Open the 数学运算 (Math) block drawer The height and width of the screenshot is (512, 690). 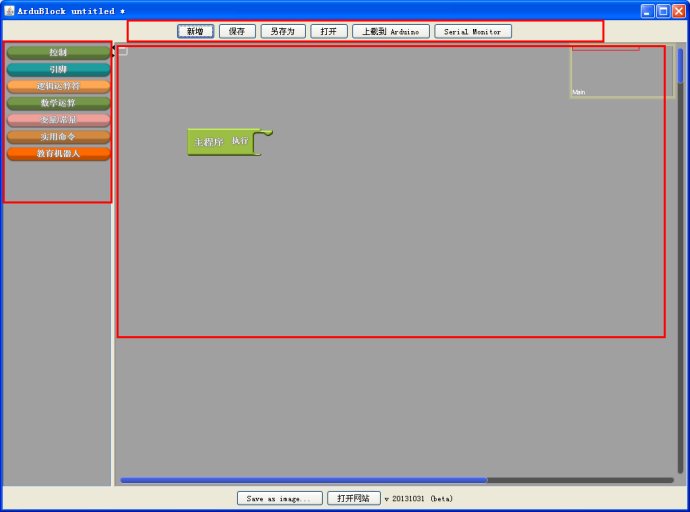(x=58, y=102)
